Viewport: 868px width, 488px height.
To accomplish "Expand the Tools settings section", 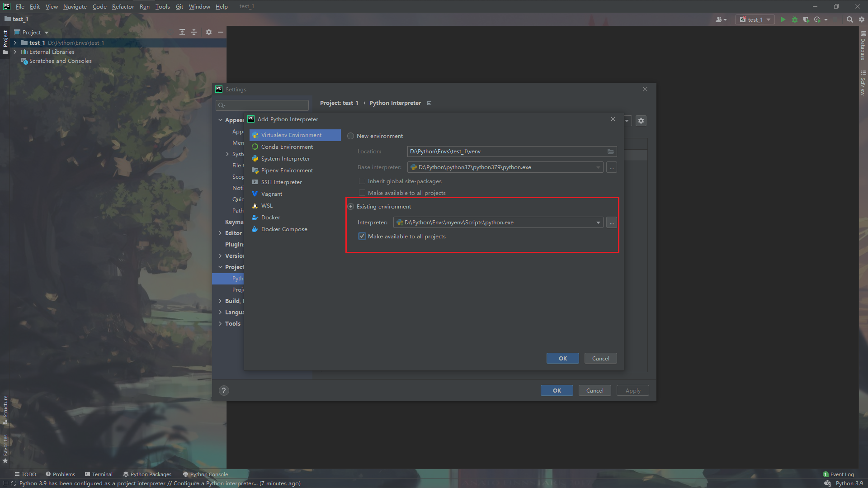I will coord(220,324).
